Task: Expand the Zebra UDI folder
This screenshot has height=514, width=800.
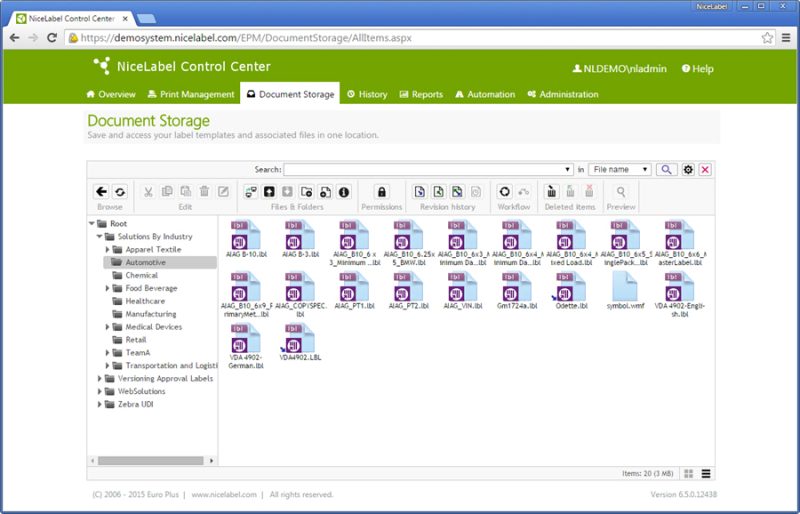Action: [x=99, y=404]
